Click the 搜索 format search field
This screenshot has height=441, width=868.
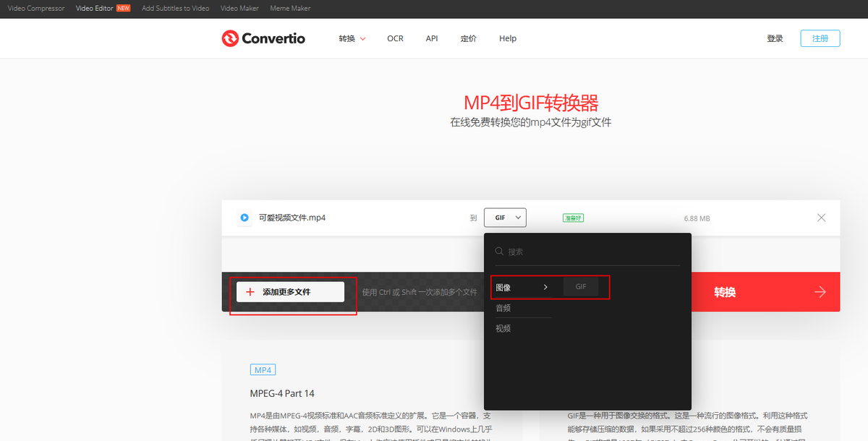pos(586,252)
